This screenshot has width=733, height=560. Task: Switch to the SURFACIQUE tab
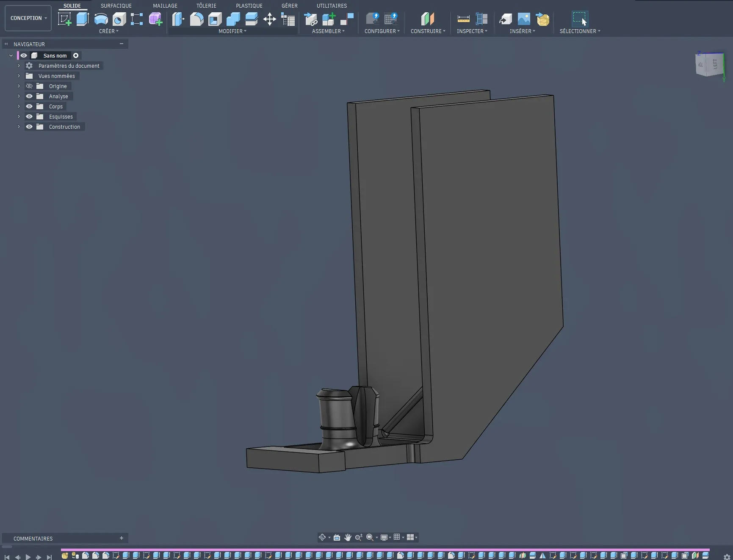click(116, 6)
